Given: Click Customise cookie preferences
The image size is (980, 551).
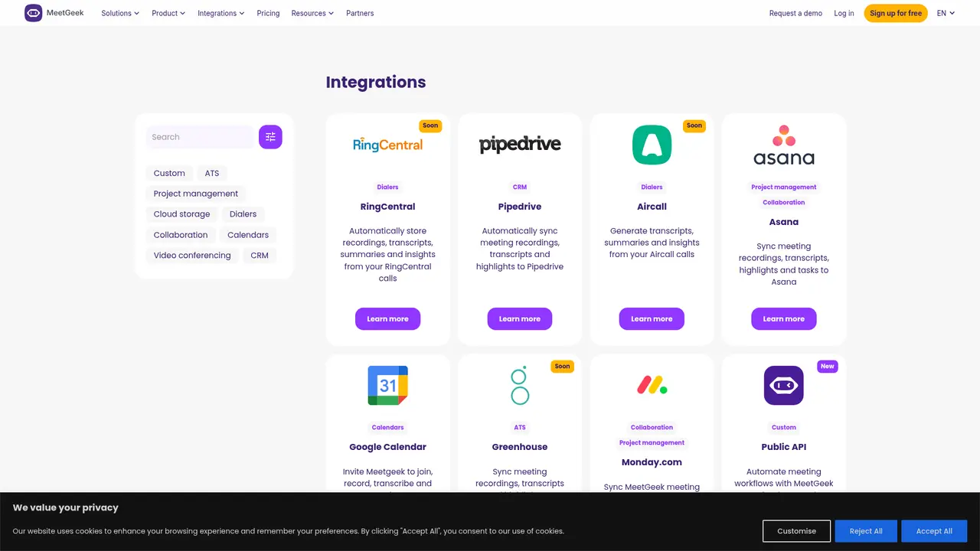Looking at the screenshot, I should [796, 531].
